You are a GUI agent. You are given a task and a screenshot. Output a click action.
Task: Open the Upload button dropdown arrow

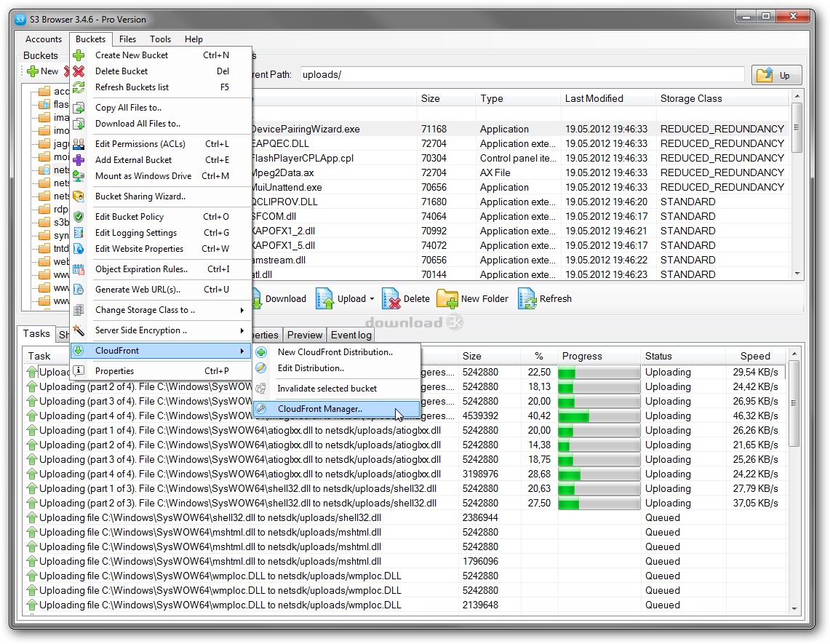point(371,298)
